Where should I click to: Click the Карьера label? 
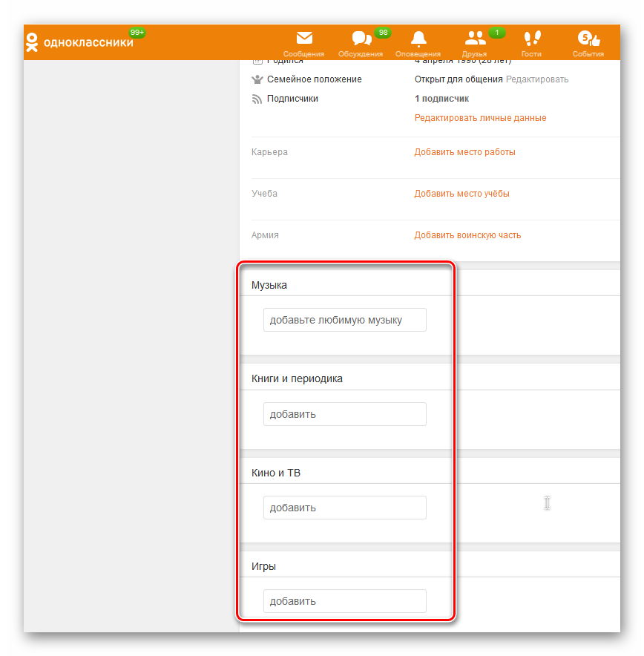click(x=269, y=152)
